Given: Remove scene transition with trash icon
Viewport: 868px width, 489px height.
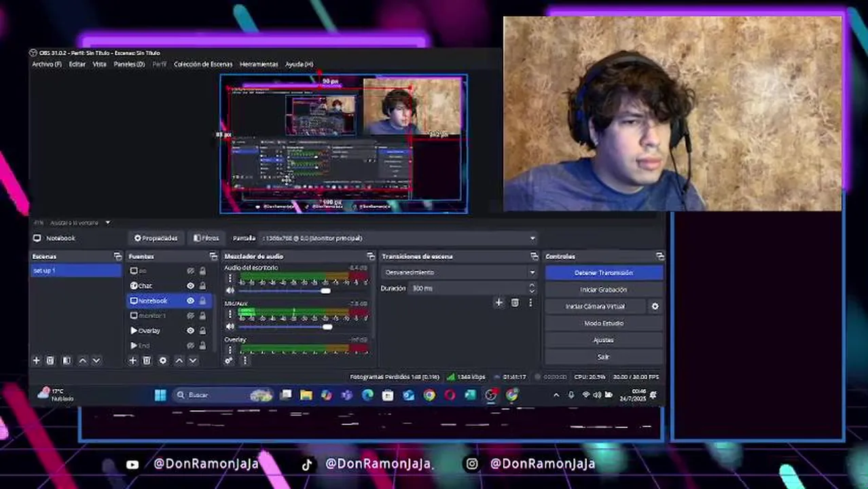Looking at the screenshot, I should tap(515, 303).
